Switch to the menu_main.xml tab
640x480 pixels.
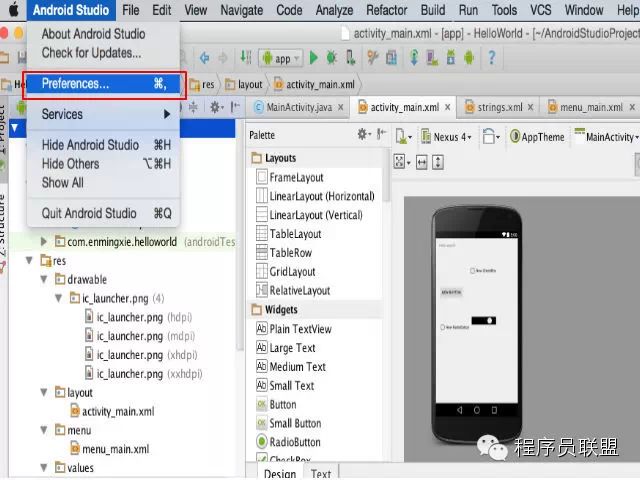(591, 107)
